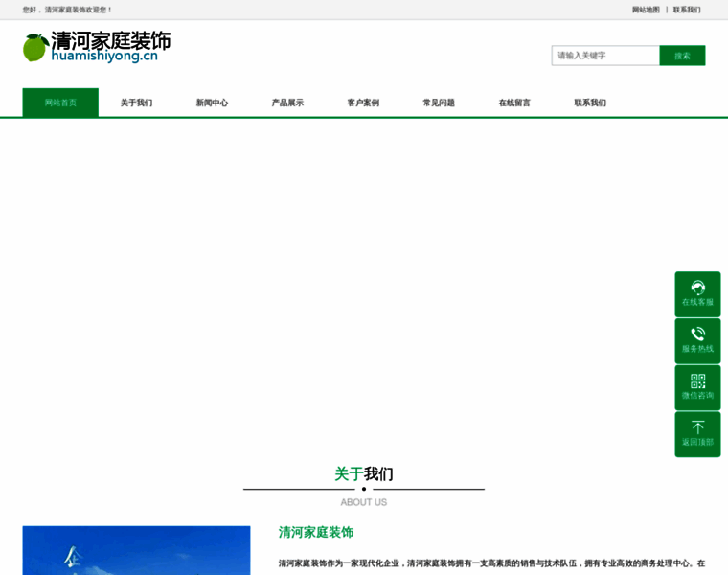Open the 关于我们 navigation item
The width and height of the screenshot is (728, 575).
pyautogui.click(x=136, y=103)
